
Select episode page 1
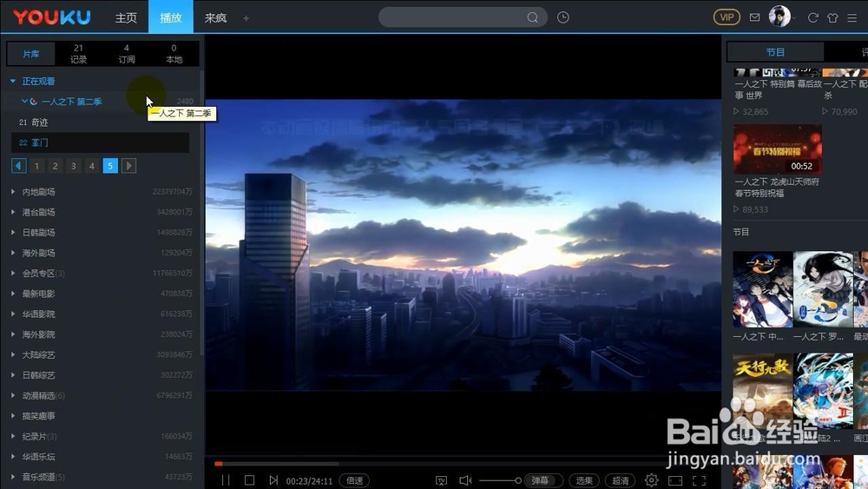pos(37,166)
